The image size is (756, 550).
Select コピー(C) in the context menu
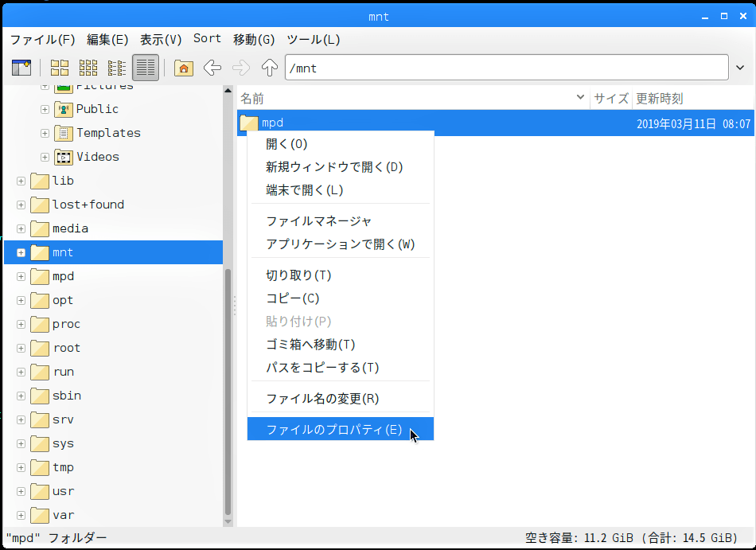[292, 298]
